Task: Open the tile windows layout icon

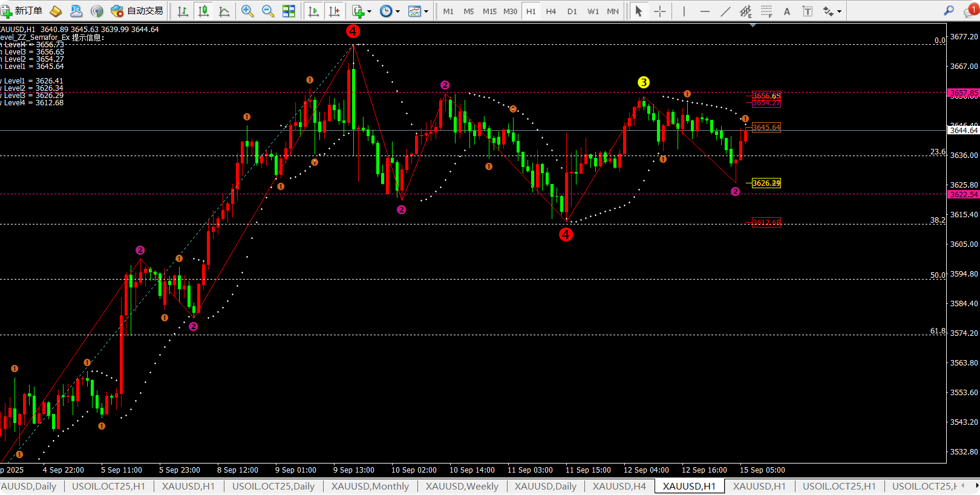Action: (x=289, y=11)
